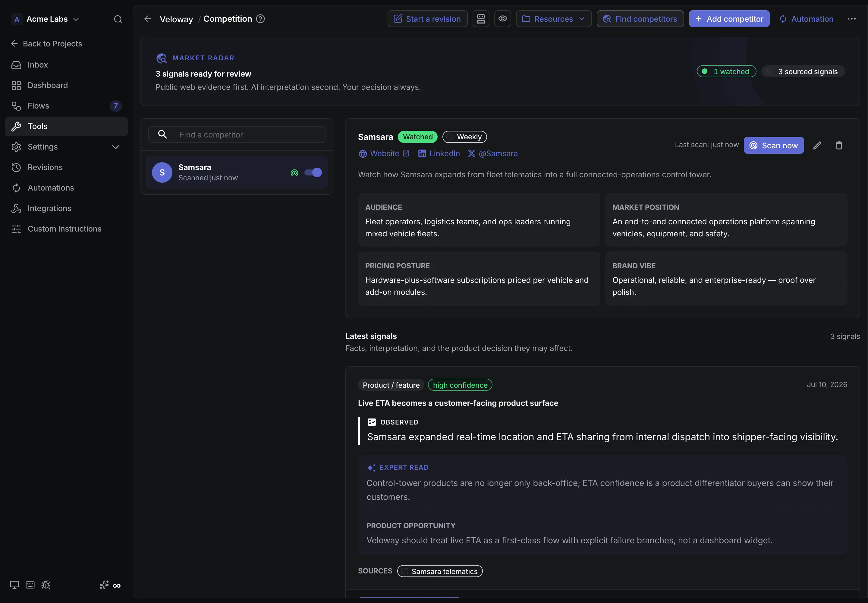Open Revisions in the sidebar
Image resolution: width=868 pixels, height=603 pixels.
click(66, 167)
